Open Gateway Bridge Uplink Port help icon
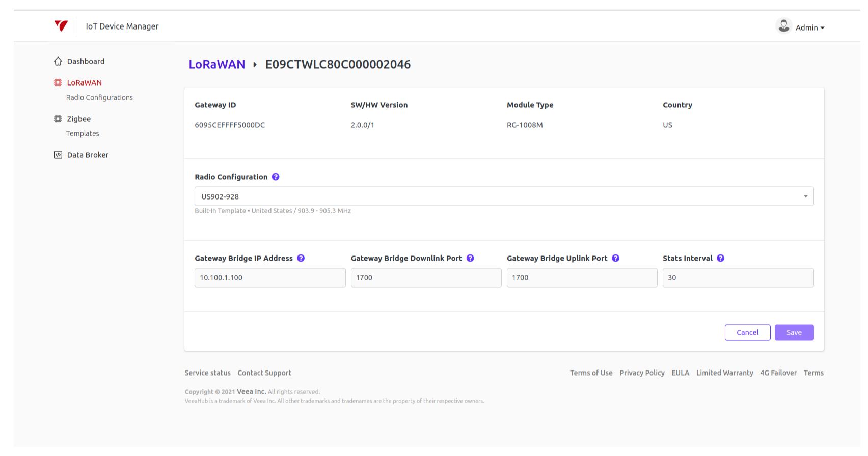 616,258
